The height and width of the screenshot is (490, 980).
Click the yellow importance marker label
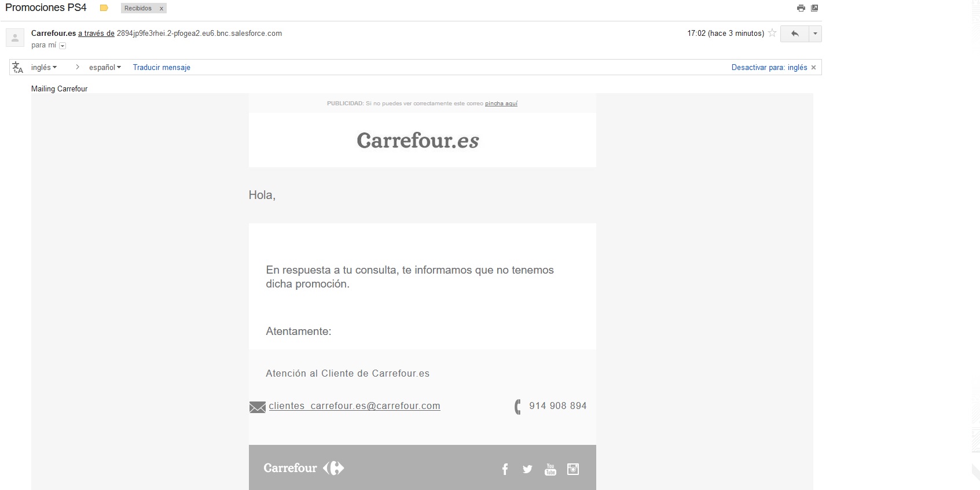click(104, 8)
